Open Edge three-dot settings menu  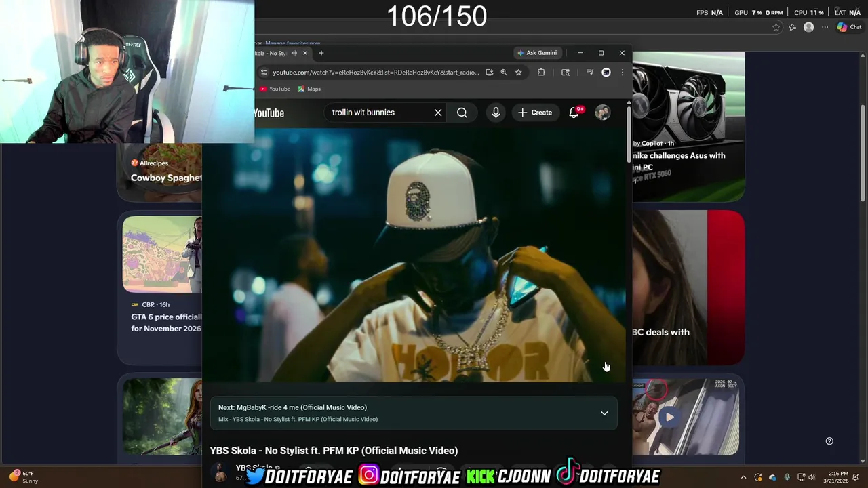click(825, 27)
